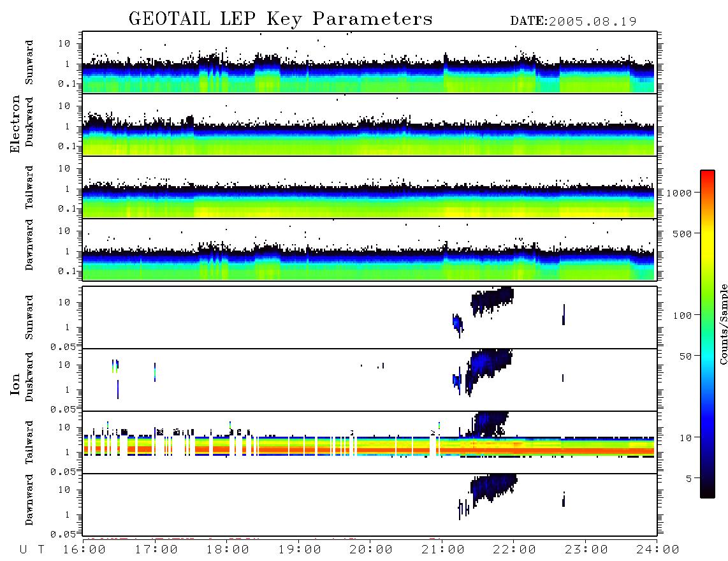
Task: Click the title "GEOTAIL LEP Key Parameters"
Action: (280, 19)
